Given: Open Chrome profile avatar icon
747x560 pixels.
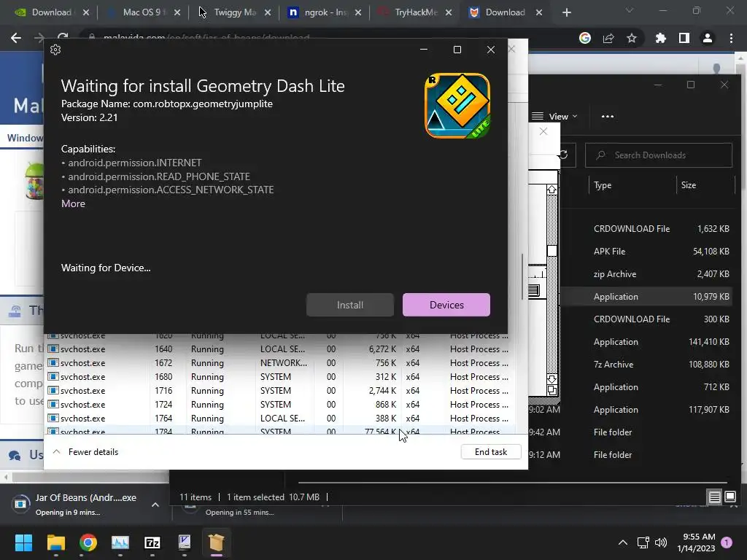Looking at the screenshot, I should tap(708, 38).
